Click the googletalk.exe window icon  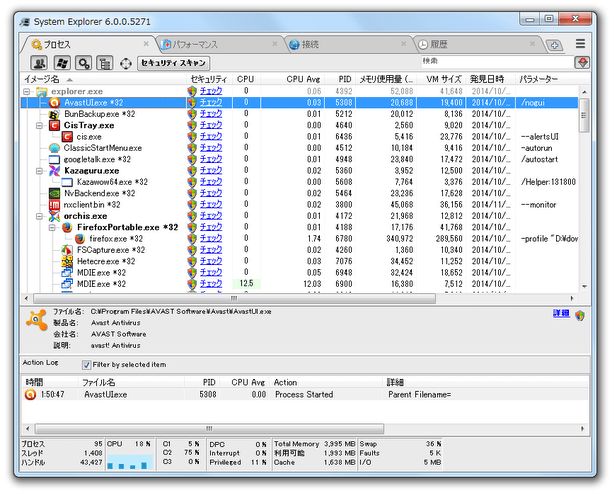click(55, 159)
